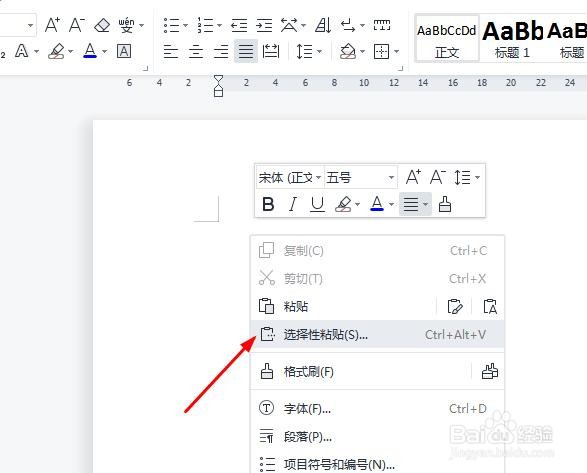Open mini toolbar alignment dropdown arrow
This screenshot has height=473, width=587.
tap(426, 204)
